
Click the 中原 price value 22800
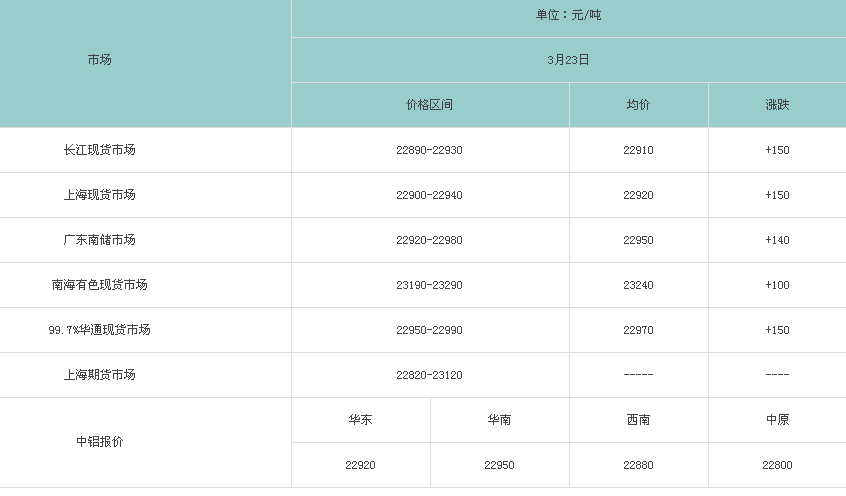[777, 465]
